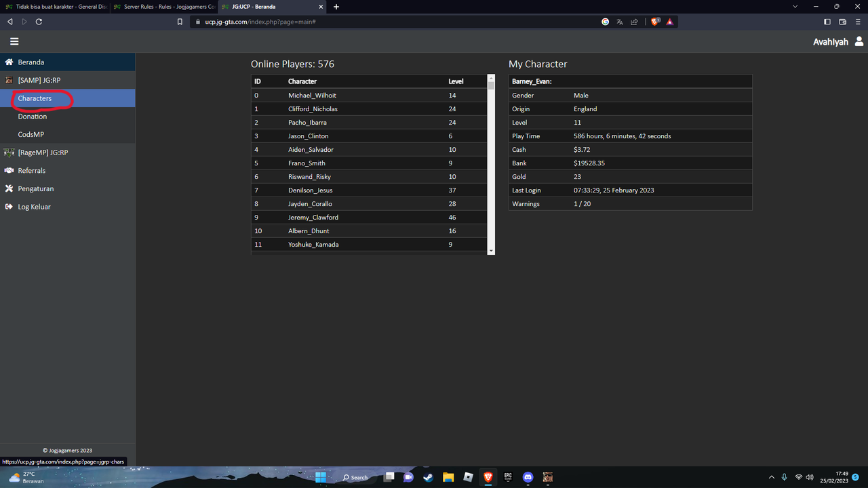The image size is (868, 488).
Task: Select the Pacho_Ibarra player row
Action: [x=369, y=123]
